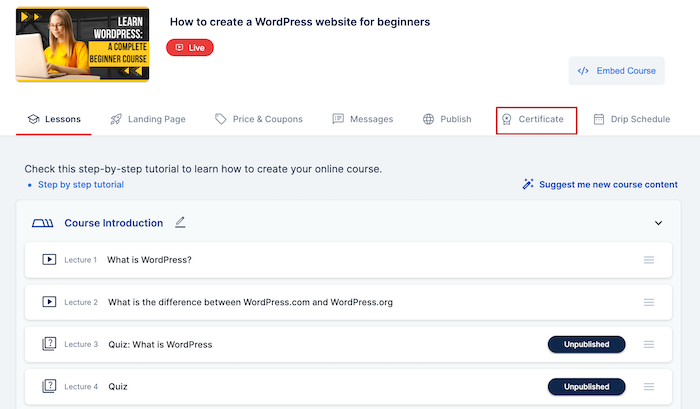700x409 pixels.
Task: Click the course title heading text
Action: [300, 22]
